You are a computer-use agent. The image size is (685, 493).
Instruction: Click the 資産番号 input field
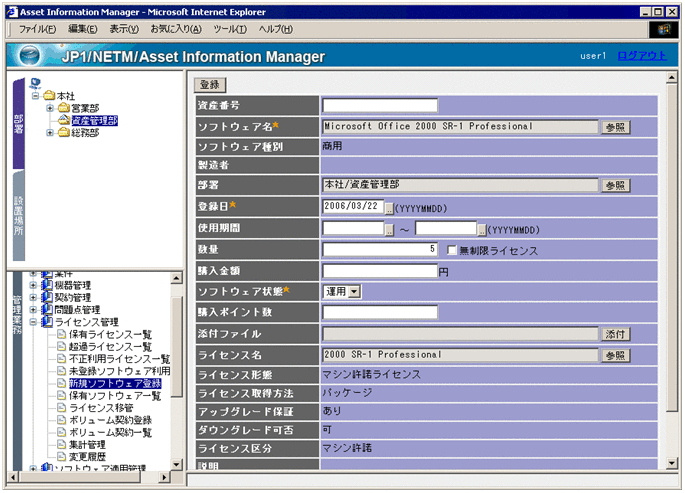[380, 106]
